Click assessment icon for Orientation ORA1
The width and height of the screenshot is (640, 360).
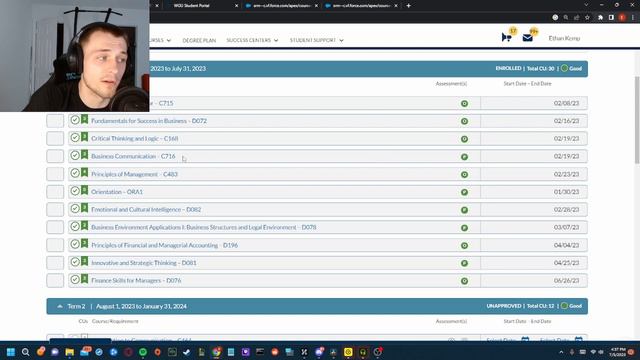point(464,192)
